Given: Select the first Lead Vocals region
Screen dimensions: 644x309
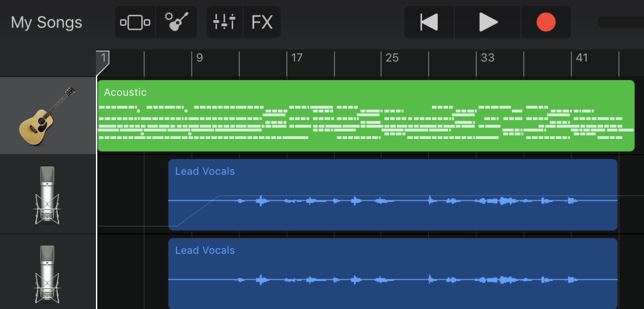Looking at the screenshot, I should pos(393,195).
